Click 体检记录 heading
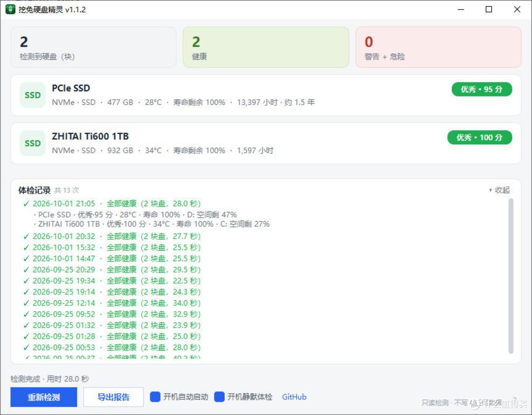The height and width of the screenshot is (415, 532). 34,190
